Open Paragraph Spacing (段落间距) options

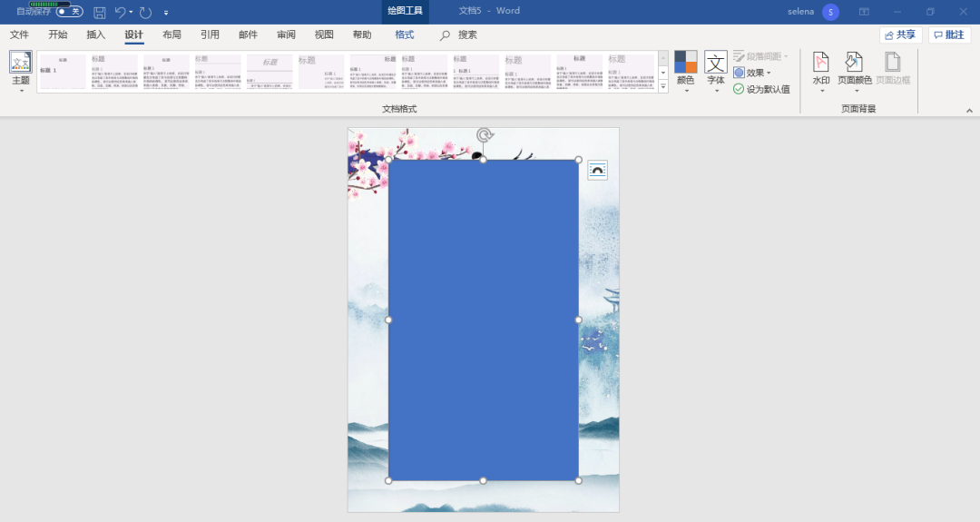pos(760,56)
